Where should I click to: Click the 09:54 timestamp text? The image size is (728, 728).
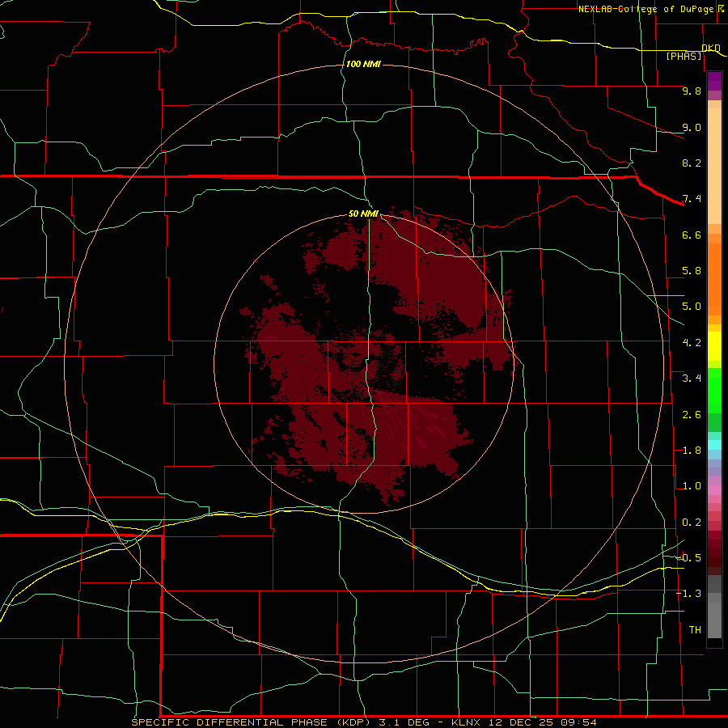coord(579,722)
